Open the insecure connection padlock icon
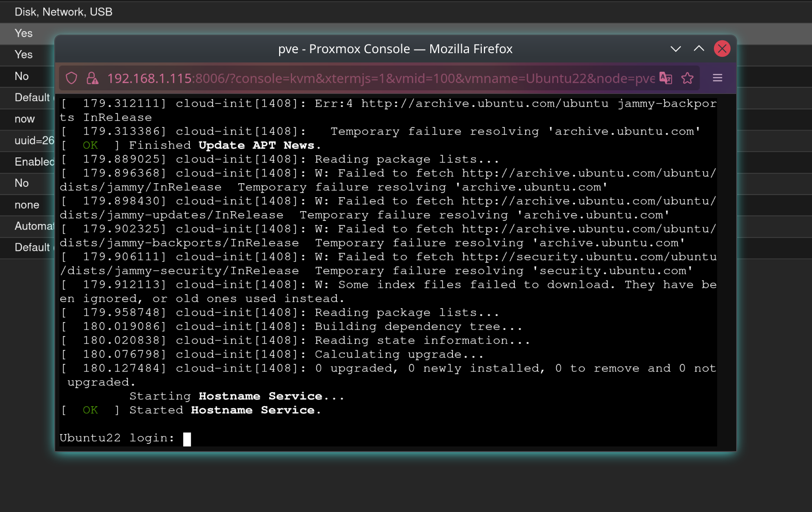 [92, 78]
